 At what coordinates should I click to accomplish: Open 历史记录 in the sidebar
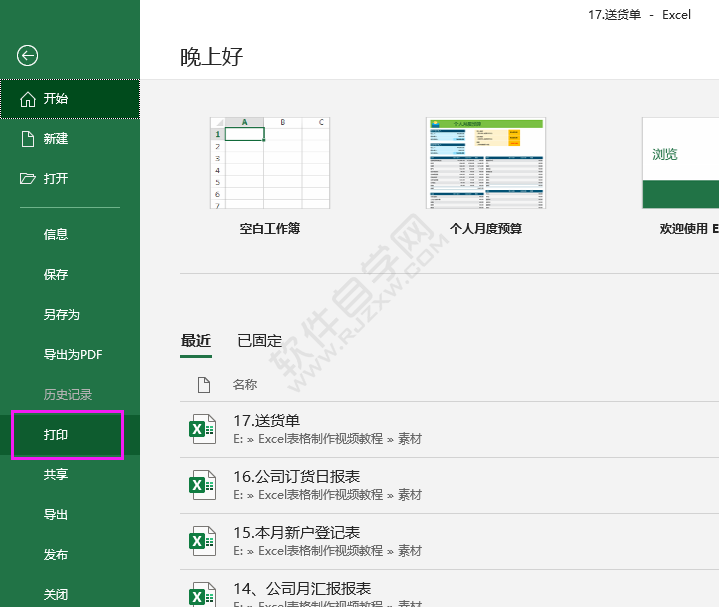pyautogui.click(x=70, y=394)
